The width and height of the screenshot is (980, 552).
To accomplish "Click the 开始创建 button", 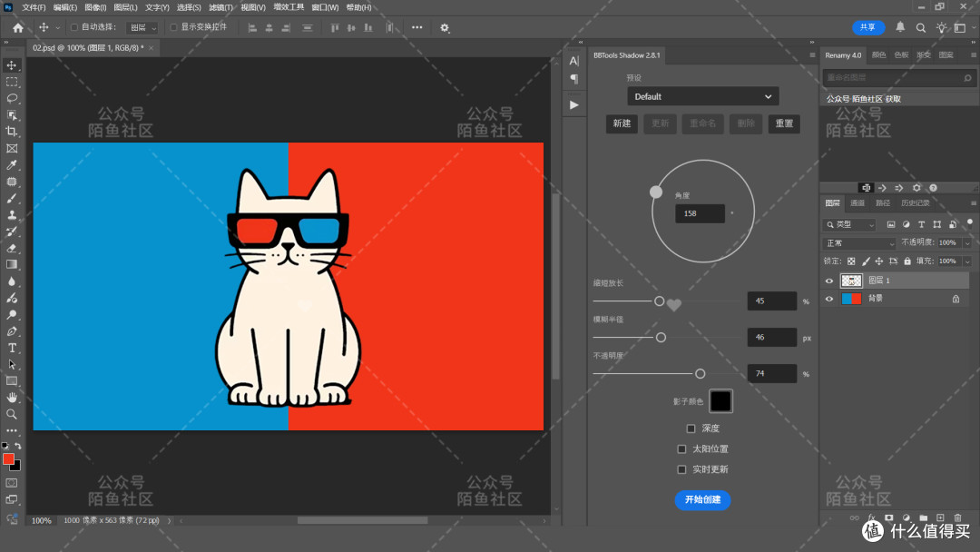I will tap(702, 500).
